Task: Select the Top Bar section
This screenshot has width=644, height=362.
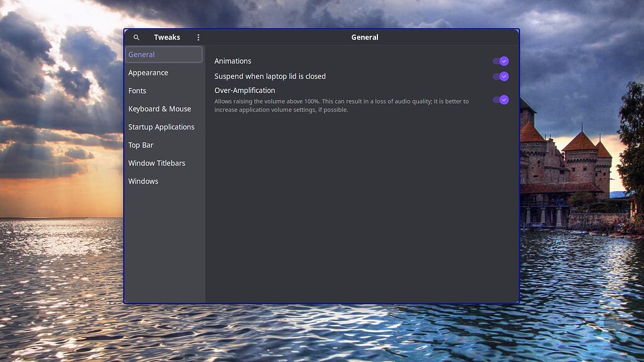Action: [140, 145]
